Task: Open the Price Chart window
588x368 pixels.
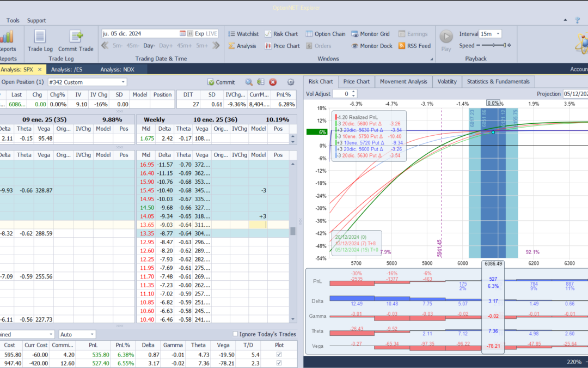Action: click(282, 46)
